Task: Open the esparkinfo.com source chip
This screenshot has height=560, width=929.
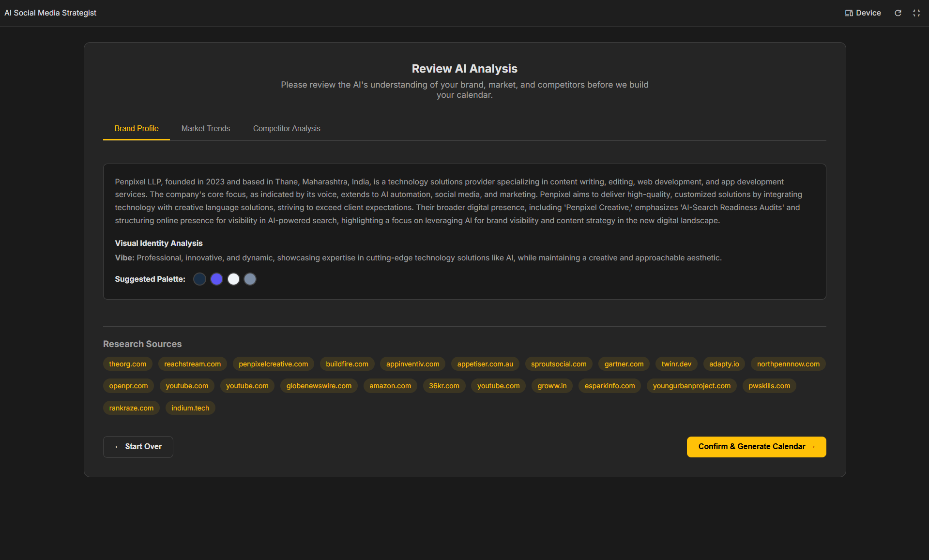Action: [610, 386]
